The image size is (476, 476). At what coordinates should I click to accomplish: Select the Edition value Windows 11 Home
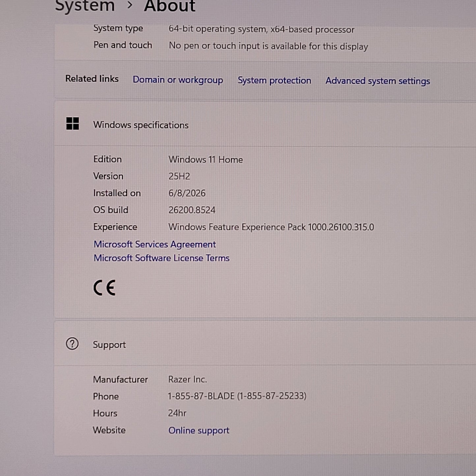coord(206,160)
